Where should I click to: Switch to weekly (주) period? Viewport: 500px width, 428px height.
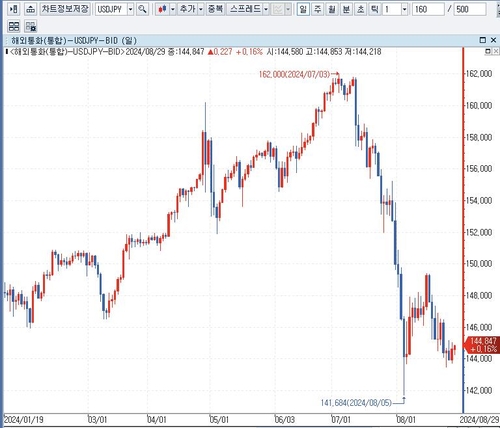tap(317, 9)
